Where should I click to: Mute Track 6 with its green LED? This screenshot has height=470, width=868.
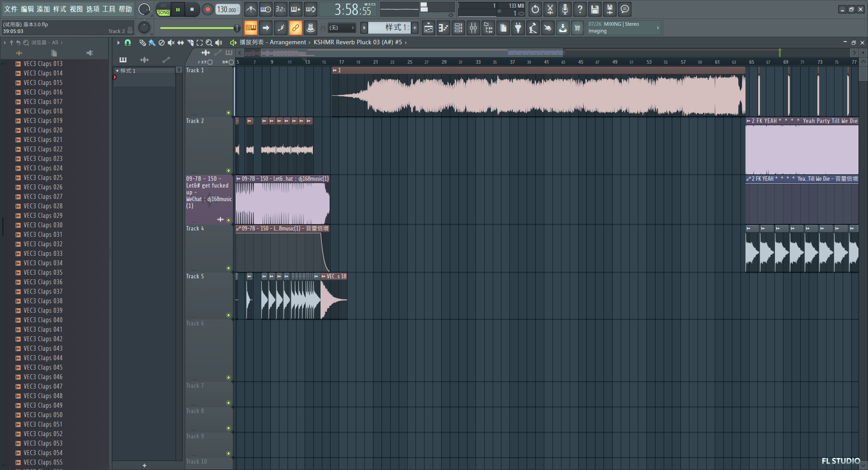click(x=228, y=378)
